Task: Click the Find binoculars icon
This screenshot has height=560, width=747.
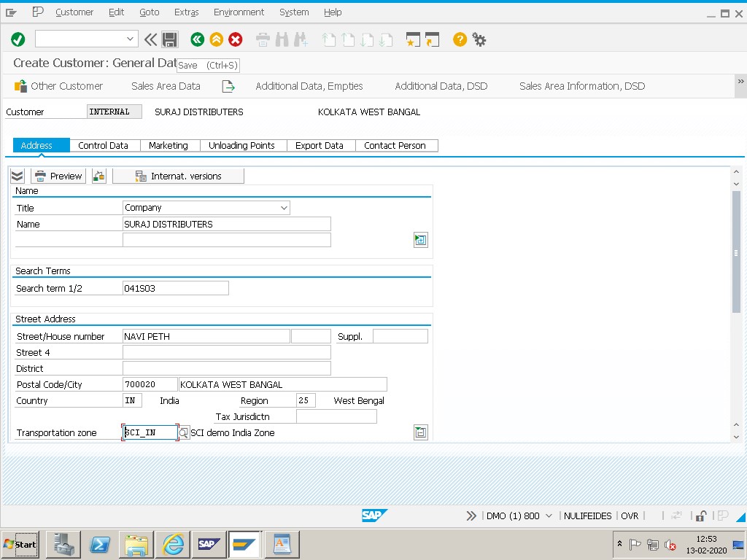Action: (x=282, y=39)
